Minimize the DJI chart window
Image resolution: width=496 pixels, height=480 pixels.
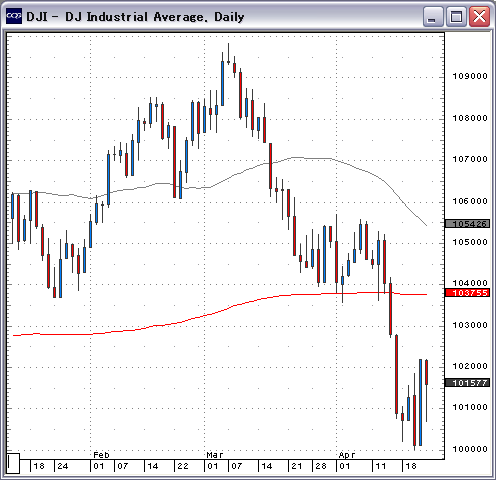point(433,16)
